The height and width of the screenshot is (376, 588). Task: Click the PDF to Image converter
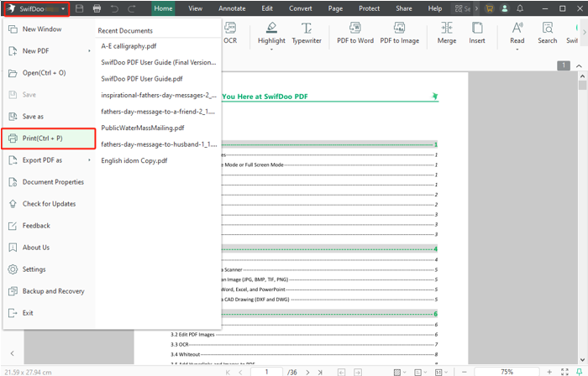coord(399,34)
